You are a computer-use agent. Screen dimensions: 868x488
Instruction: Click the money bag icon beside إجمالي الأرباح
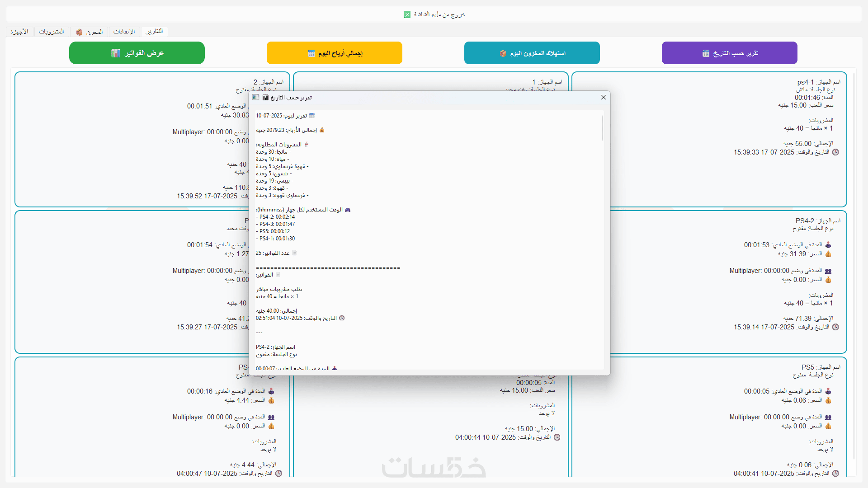pyautogui.click(x=322, y=130)
